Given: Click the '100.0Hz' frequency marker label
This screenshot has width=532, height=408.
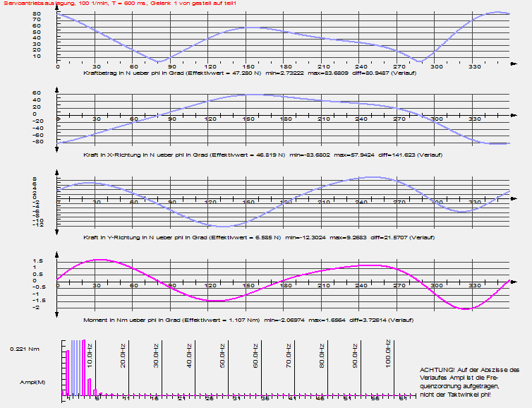Looking at the screenshot, I should click(389, 352).
